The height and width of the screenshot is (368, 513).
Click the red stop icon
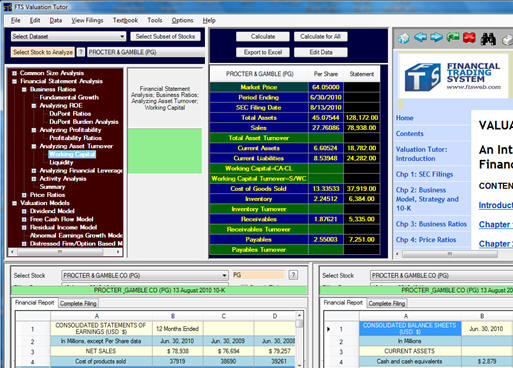pos(469,38)
